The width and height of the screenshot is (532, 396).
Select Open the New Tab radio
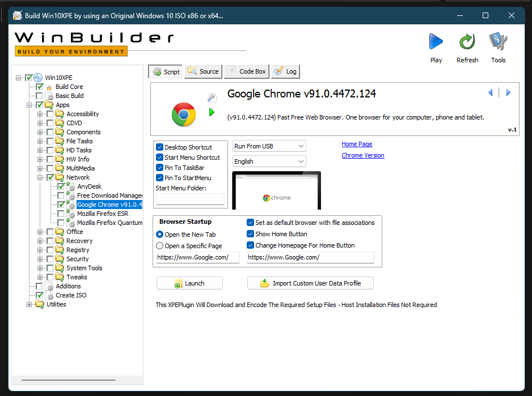pos(159,235)
